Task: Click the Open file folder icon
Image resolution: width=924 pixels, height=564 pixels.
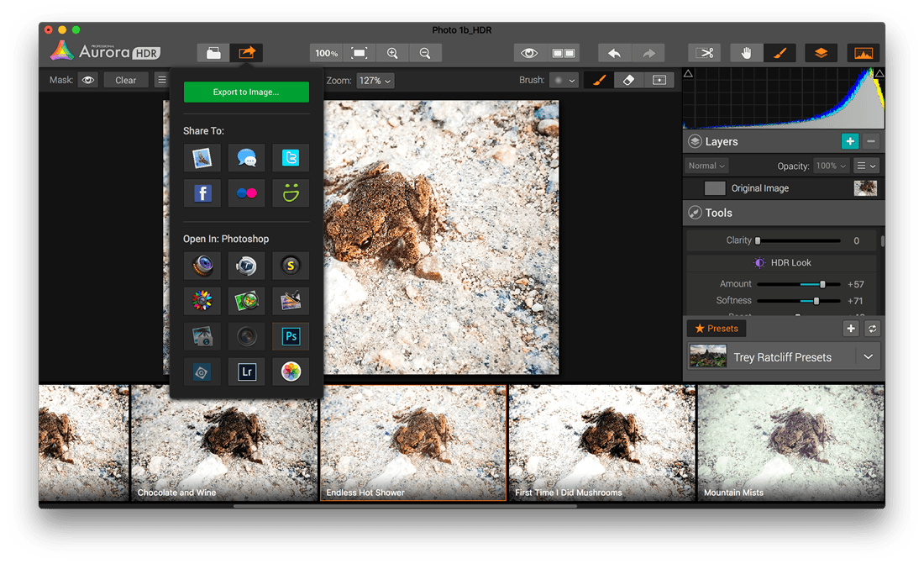Action: [213, 53]
